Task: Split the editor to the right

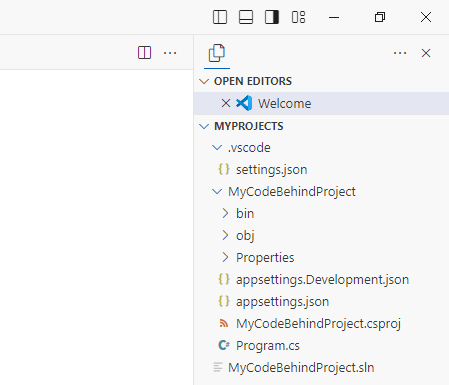Action: click(x=144, y=53)
